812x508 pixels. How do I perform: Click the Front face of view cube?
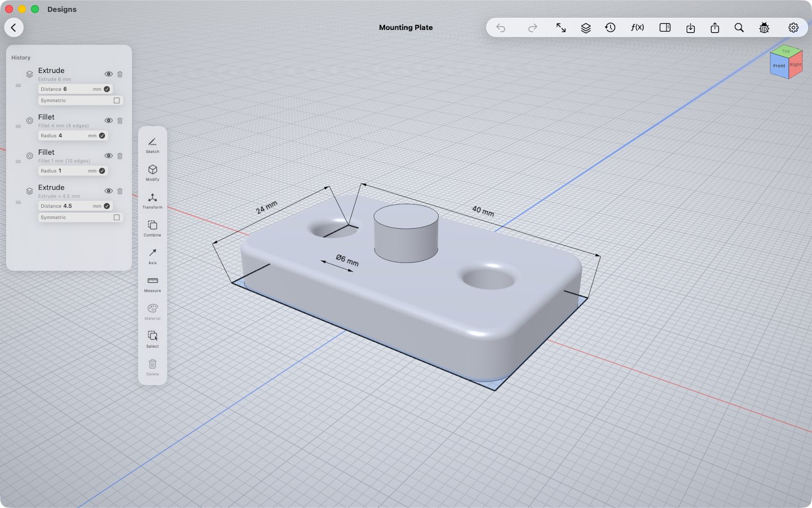click(x=779, y=66)
